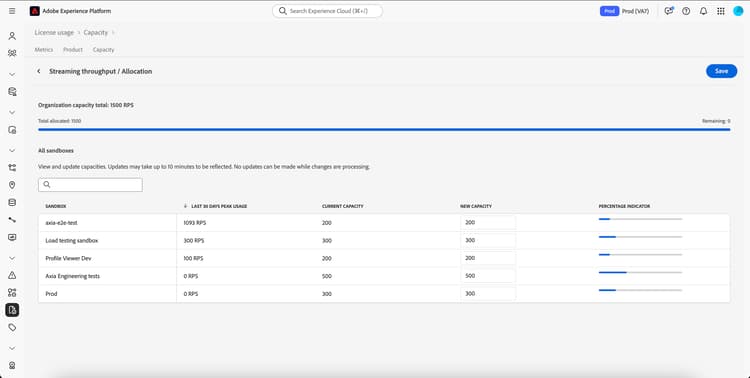Screen dimensions: 750x378
Task: Select the Axia Engineering tests row name
Action: [x=73, y=276]
